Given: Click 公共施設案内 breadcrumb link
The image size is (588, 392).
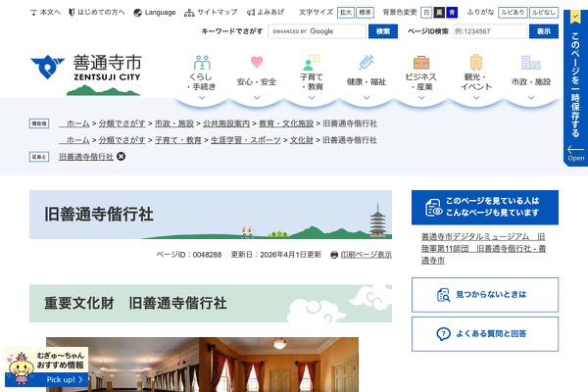Looking at the screenshot, I should point(226,123).
